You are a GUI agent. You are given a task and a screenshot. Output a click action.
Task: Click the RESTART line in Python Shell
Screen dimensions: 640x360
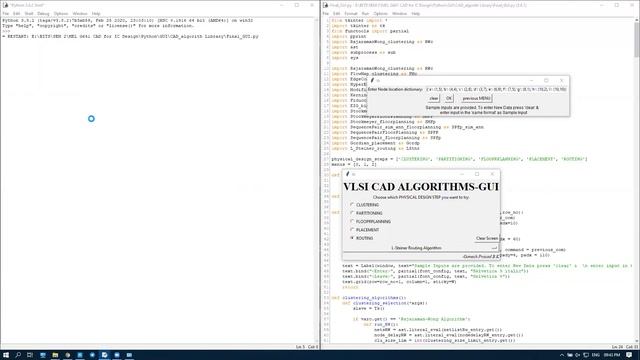(130, 36)
